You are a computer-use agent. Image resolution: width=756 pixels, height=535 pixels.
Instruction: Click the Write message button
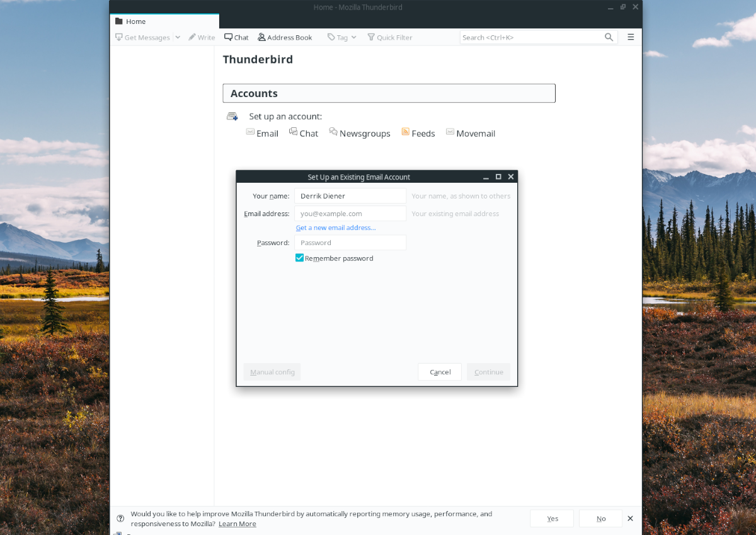click(202, 37)
